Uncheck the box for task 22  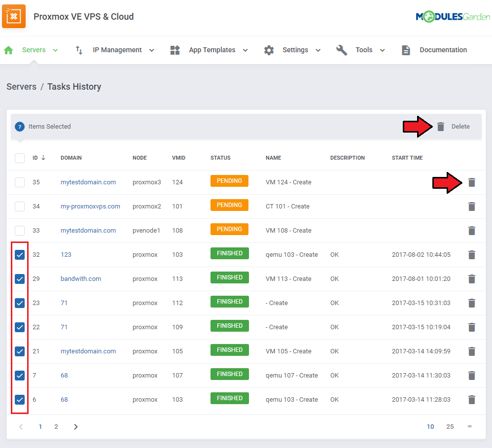(20, 327)
